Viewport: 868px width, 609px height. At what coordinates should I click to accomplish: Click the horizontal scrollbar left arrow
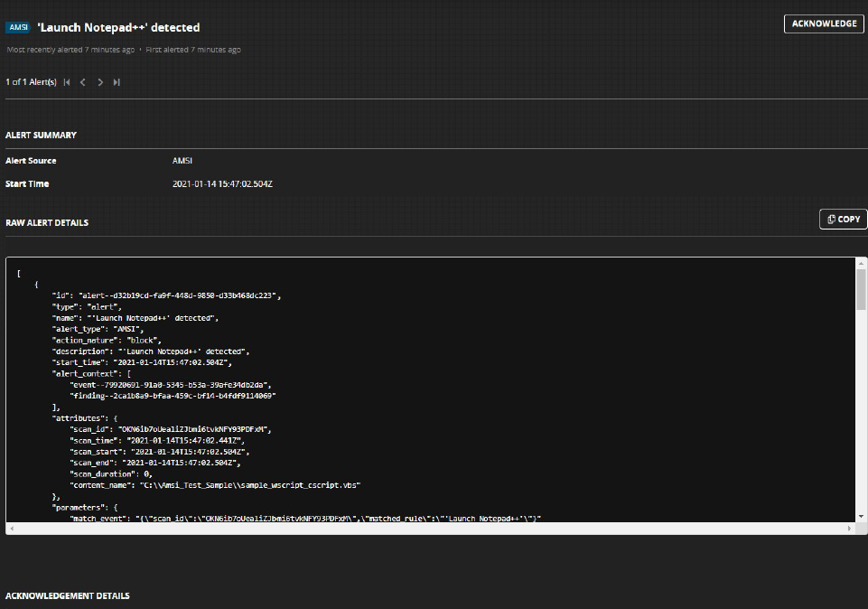click(x=12, y=529)
